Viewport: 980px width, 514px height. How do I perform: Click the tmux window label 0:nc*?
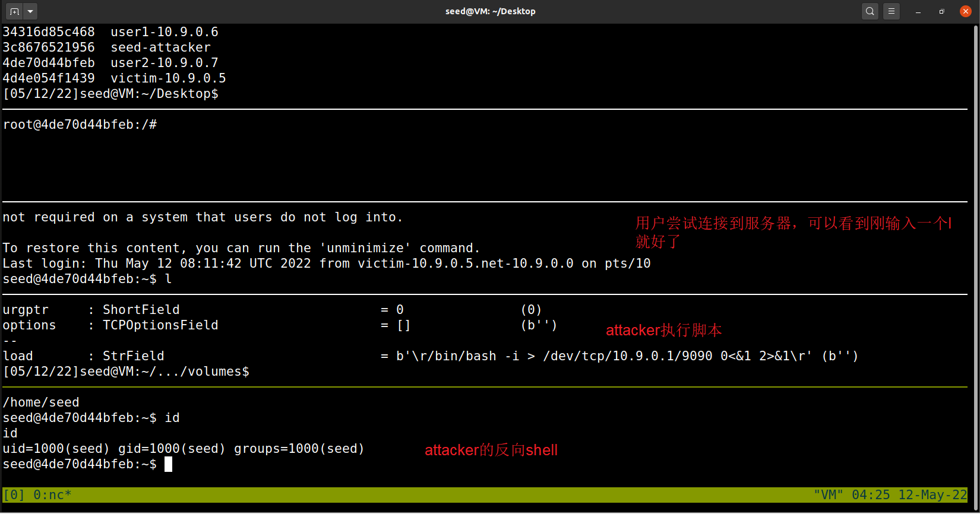point(52,495)
